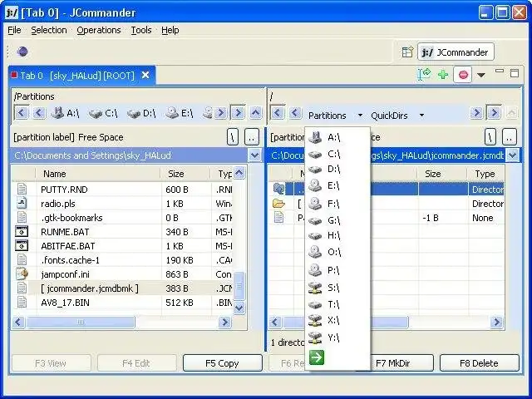Open the Help menu
The image size is (532, 399).
170,30
